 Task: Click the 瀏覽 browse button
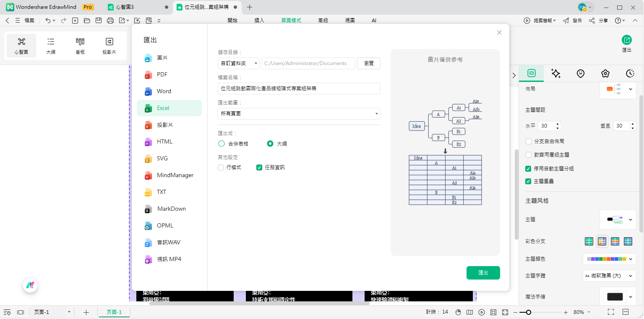point(368,63)
